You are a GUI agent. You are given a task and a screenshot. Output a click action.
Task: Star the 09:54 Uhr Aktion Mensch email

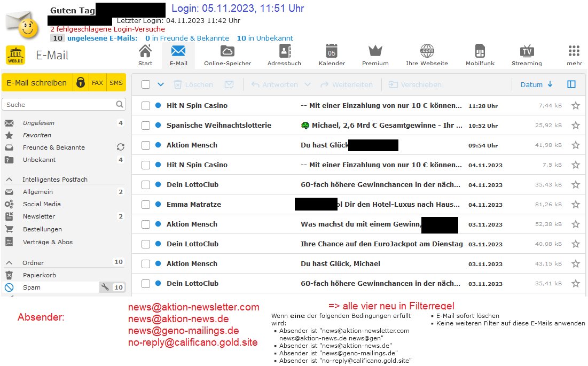pyautogui.click(x=575, y=145)
